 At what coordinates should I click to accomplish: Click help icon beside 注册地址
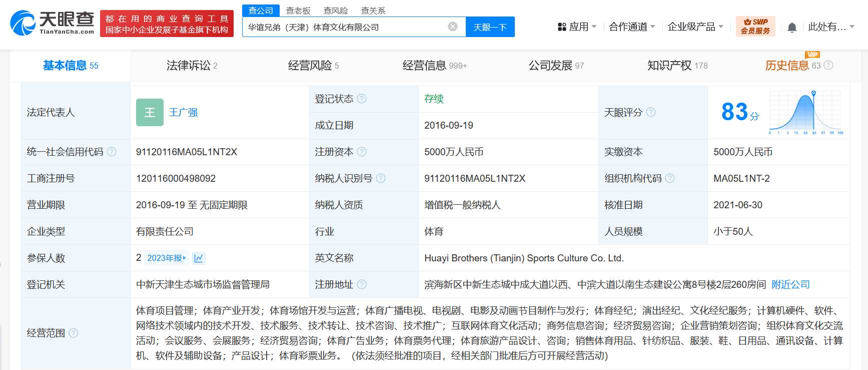point(362,284)
